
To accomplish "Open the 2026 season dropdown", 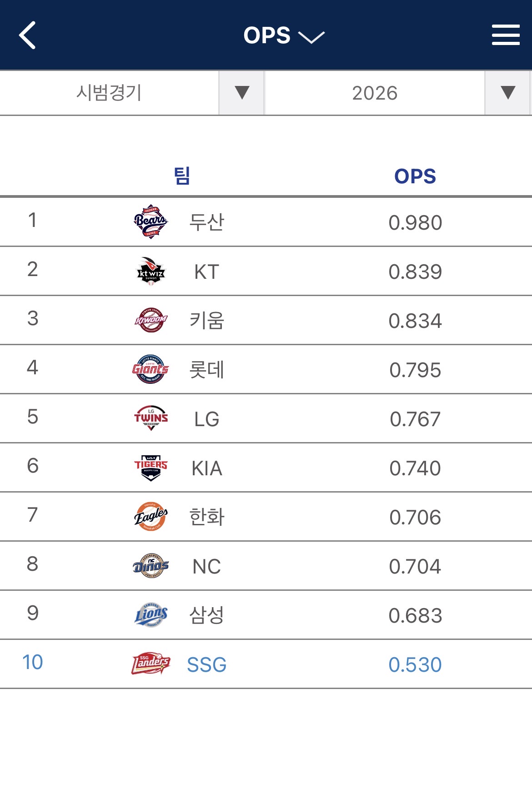I will [x=507, y=93].
